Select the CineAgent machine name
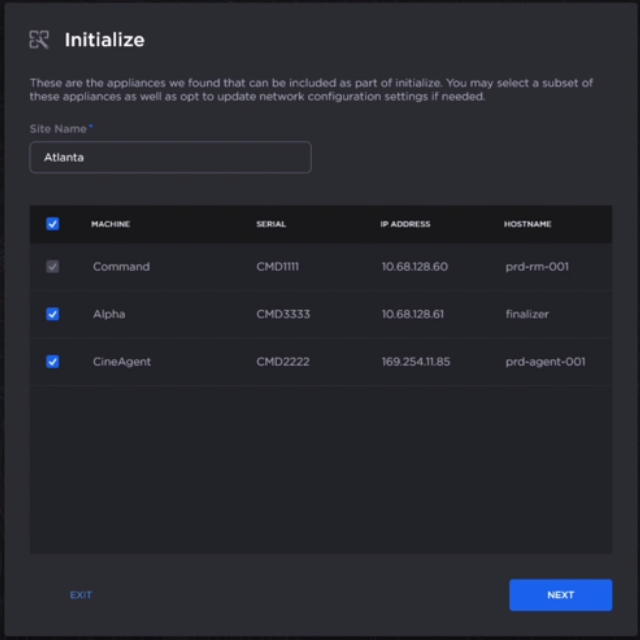This screenshot has width=640, height=640. [x=122, y=361]
